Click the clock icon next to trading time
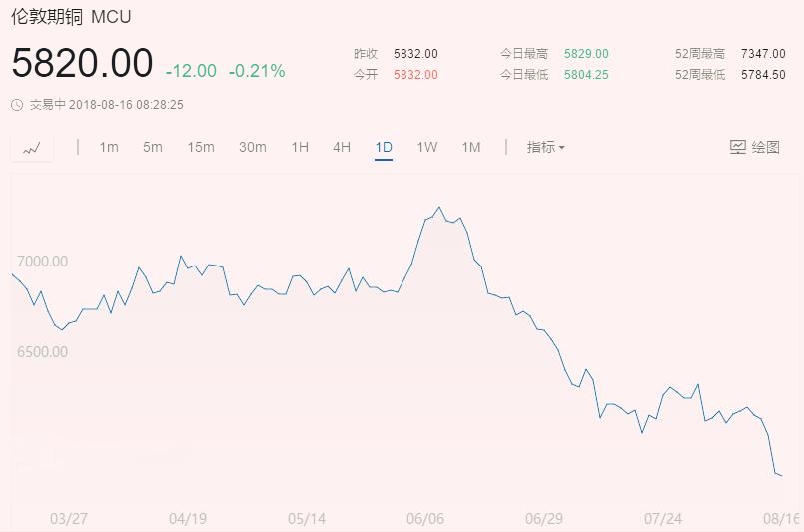Screen dimensions: 804x532 17,104
